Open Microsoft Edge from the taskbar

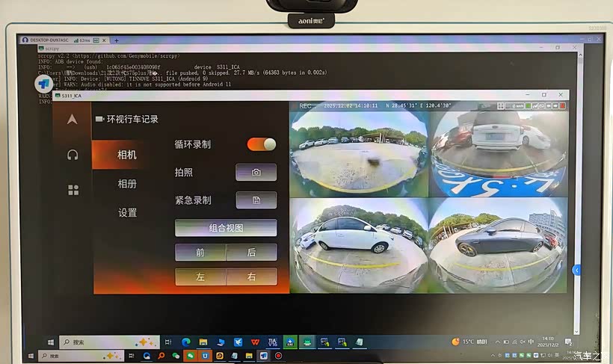point(186,342)
